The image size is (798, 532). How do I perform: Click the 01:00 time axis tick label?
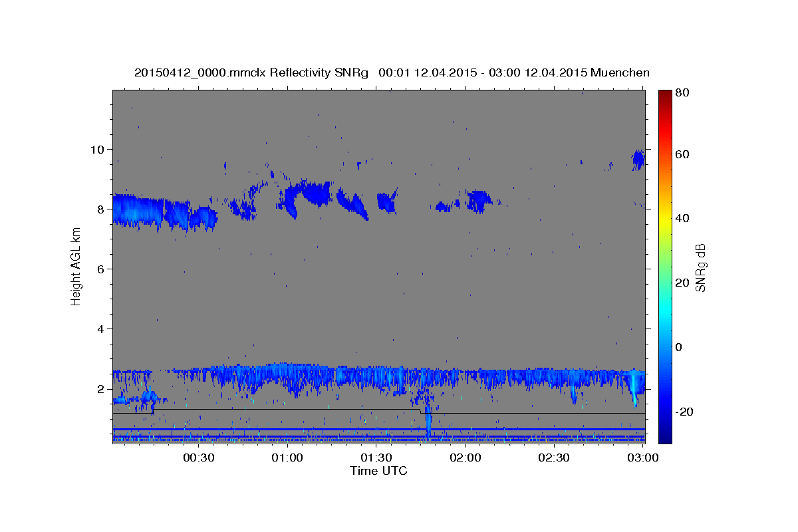pyautogui.click(x=287, y=458)
